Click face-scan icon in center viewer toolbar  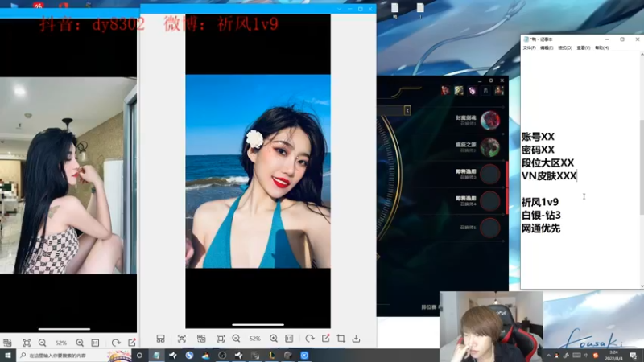(182, 339)
